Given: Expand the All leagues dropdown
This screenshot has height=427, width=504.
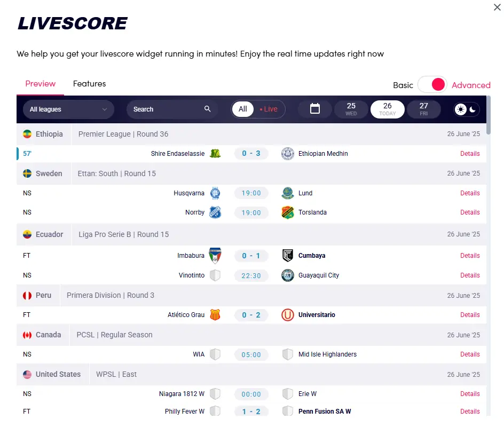Looking at the screenshot, I should [68, 109].
